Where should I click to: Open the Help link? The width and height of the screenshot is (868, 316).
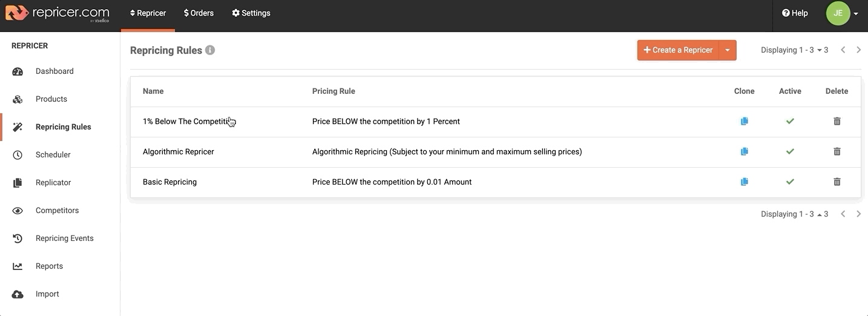[x=795, y=13]
